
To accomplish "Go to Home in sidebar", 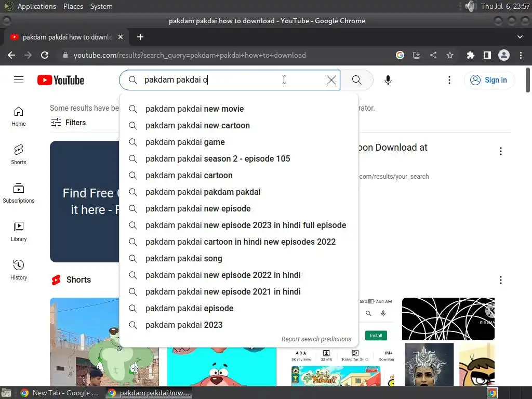I will click(19, 116).
